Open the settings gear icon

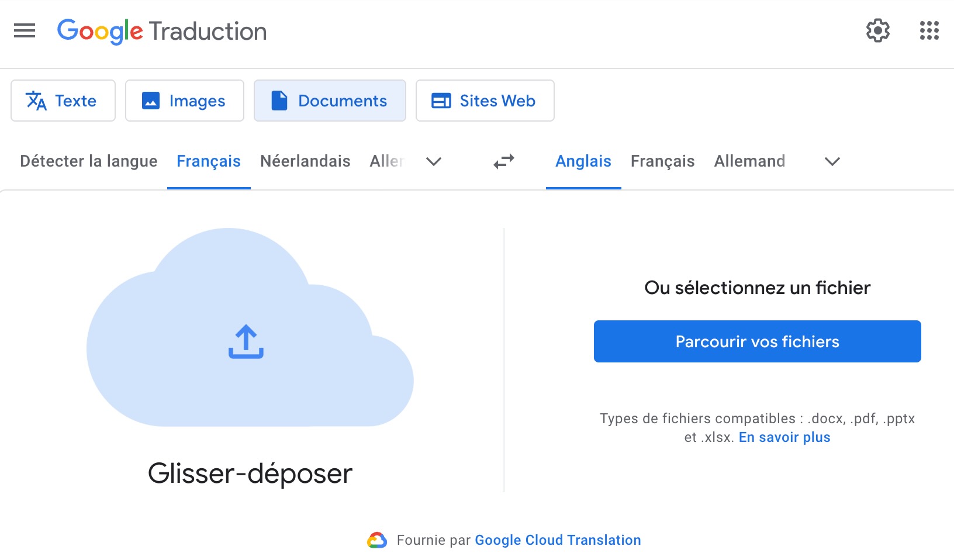click(877, 30)
